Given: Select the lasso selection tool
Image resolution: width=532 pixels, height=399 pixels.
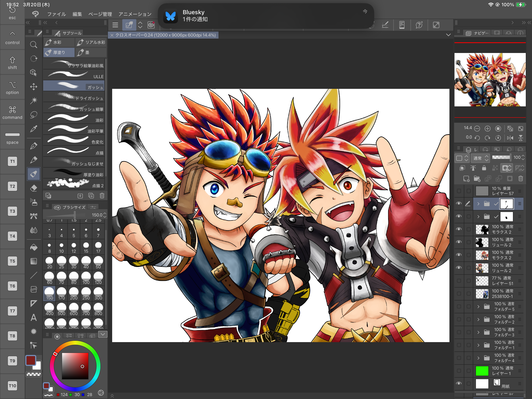Looking at the screenshot, I should point(34,115).
